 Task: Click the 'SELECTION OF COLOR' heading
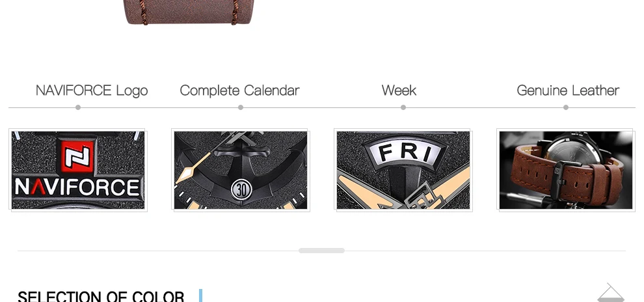coord(101,296)
